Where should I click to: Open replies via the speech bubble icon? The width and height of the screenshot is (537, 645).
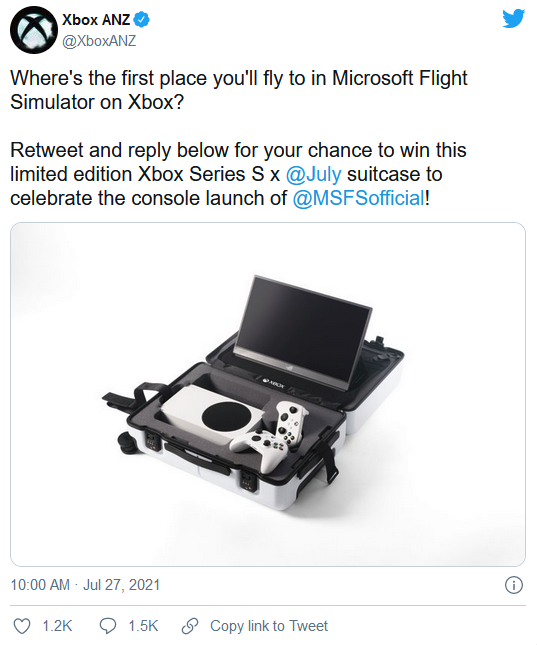click(x=108, y=626)
